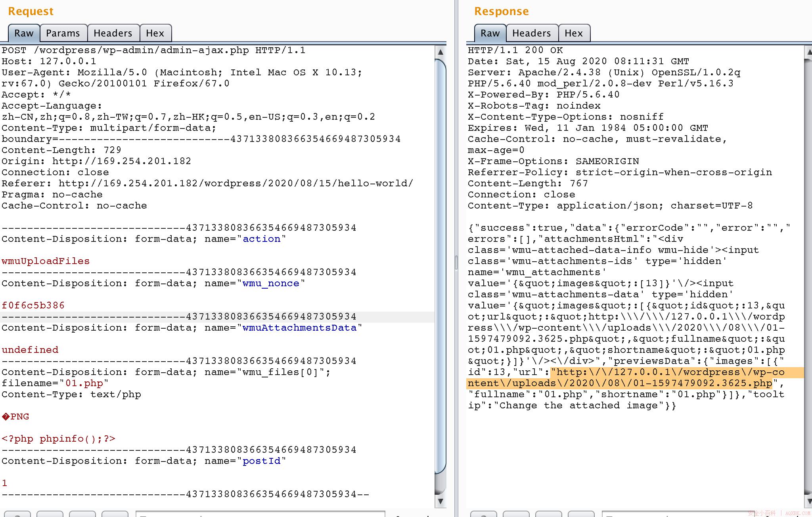Click the boundary= header continuation line
This screenshot has height=517, width=812.
coord(201,139)
